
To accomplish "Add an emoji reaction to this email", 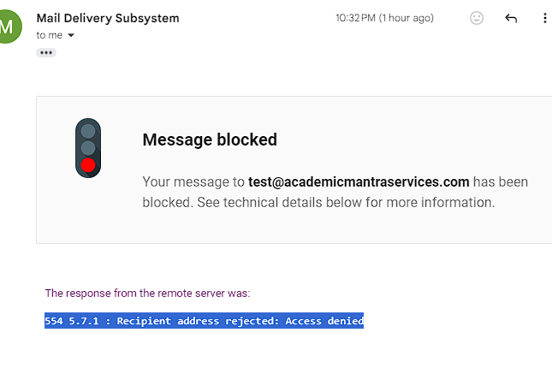I will pos(477,18).
